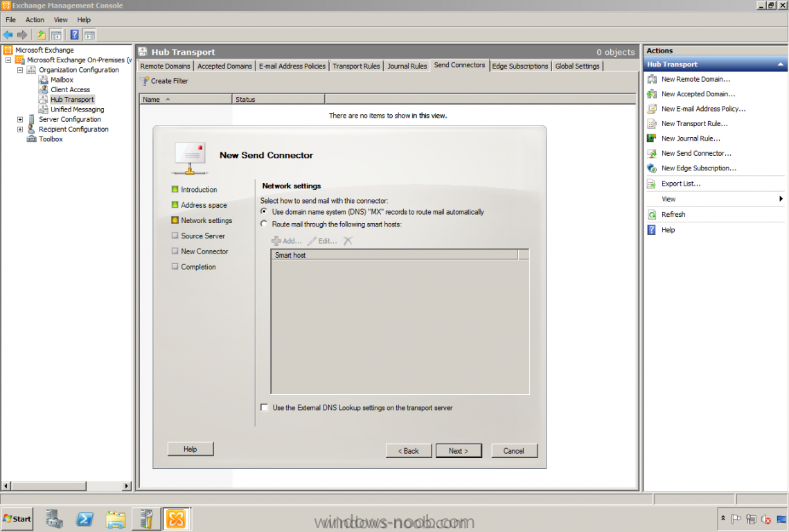Image resolution: width=789 pixels, height=532 pixels.
Task: Sort by the Name column header
Action: tap(185, 99)
